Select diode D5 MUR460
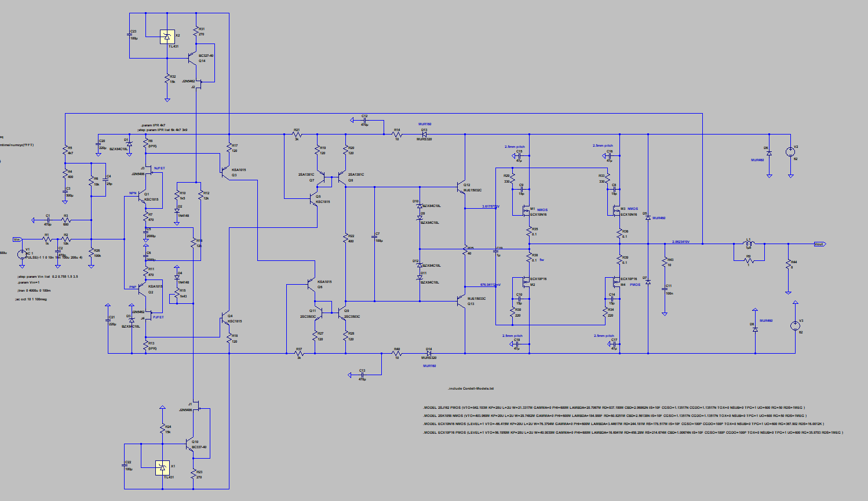The image size is (868, 501). (x=648, y=216)
